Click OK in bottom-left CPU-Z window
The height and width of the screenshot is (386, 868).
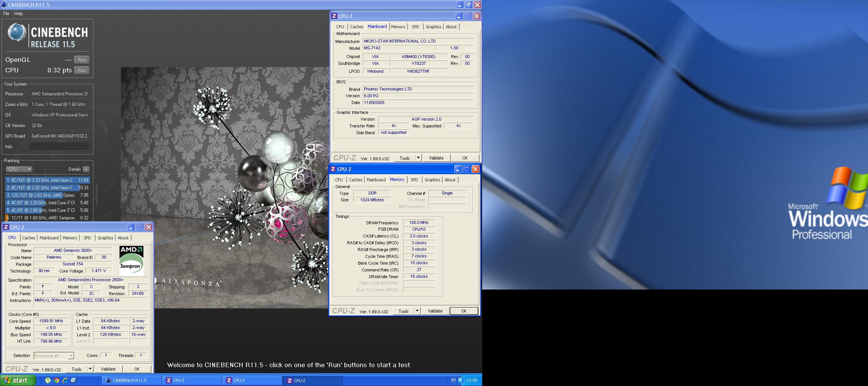point(137,369)
